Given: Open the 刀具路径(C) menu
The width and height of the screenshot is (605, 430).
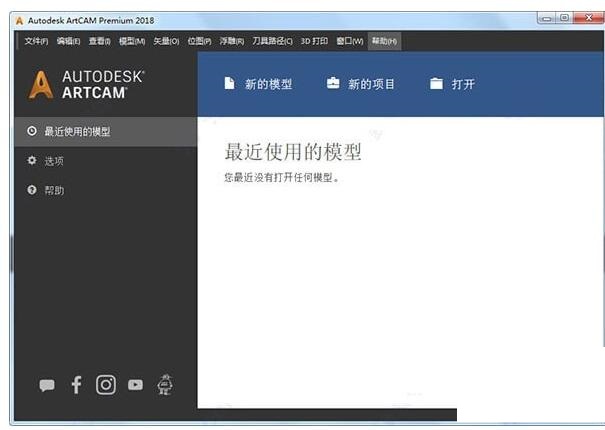Looking at the screenshot, I should point(272,41).
